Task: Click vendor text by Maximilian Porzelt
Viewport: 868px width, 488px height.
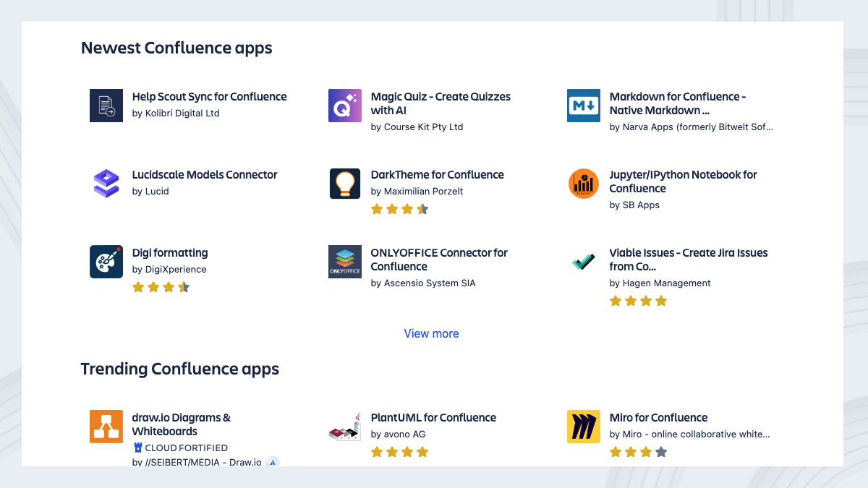Action: pos(417,192)
